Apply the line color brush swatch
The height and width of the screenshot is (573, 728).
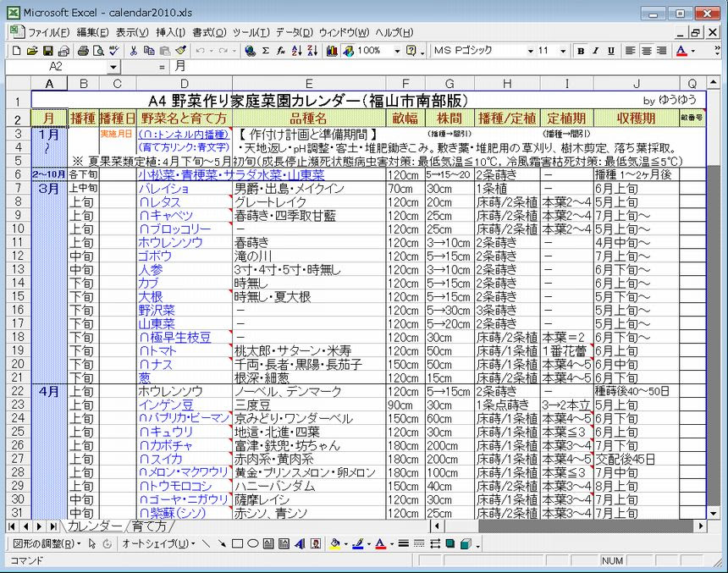[x=357, y=543]
